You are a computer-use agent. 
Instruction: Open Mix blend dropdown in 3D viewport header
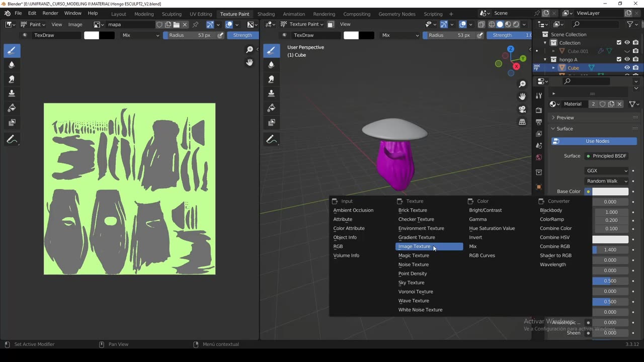point(400,35)
